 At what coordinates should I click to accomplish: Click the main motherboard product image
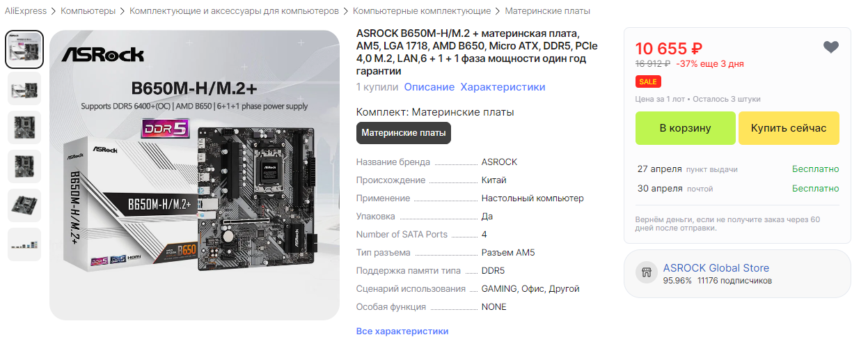pyautogui.click(x=194, y=174)
